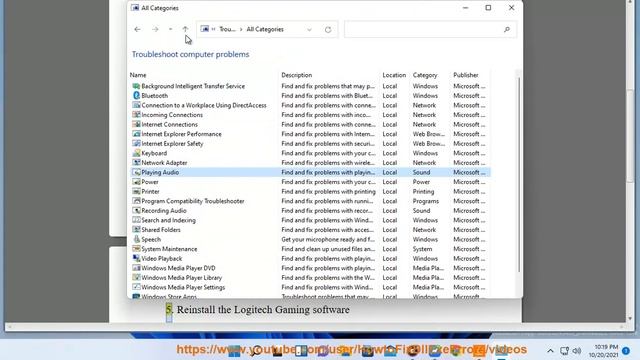The width and height of the screenshot is (640, 360).
Task: Click the troubleshooter list vertical scrollbar
Action: point(519,176)
